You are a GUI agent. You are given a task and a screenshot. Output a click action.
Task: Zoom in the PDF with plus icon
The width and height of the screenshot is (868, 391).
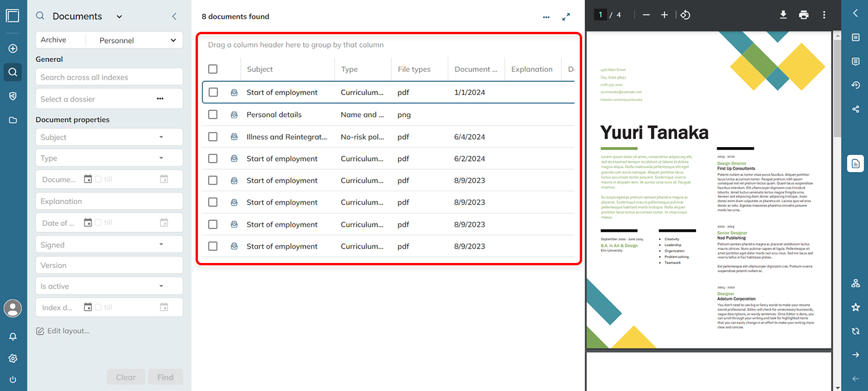pyautogui.click(x=664, y=15)
